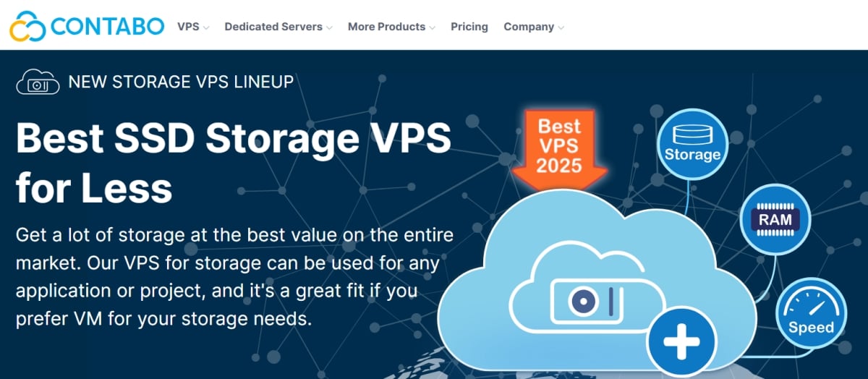Expand the chevron next to VPS

[206, 27]
